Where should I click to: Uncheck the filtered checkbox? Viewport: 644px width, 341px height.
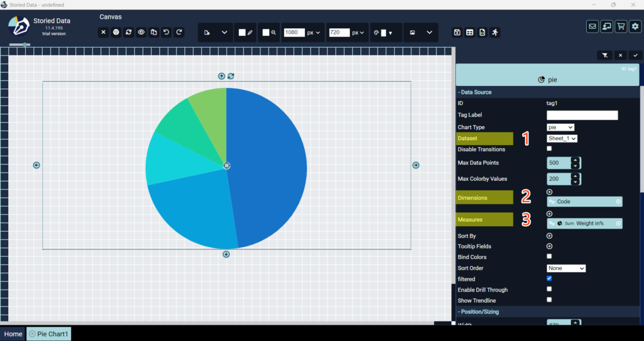(550, 279)
